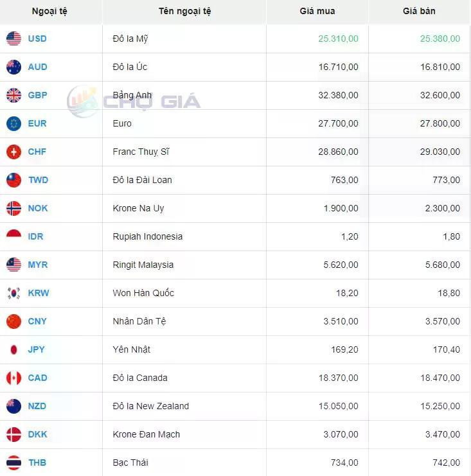471x476 pixels.
Task: Open the JPY currency link
Action: tap(36, 349)
